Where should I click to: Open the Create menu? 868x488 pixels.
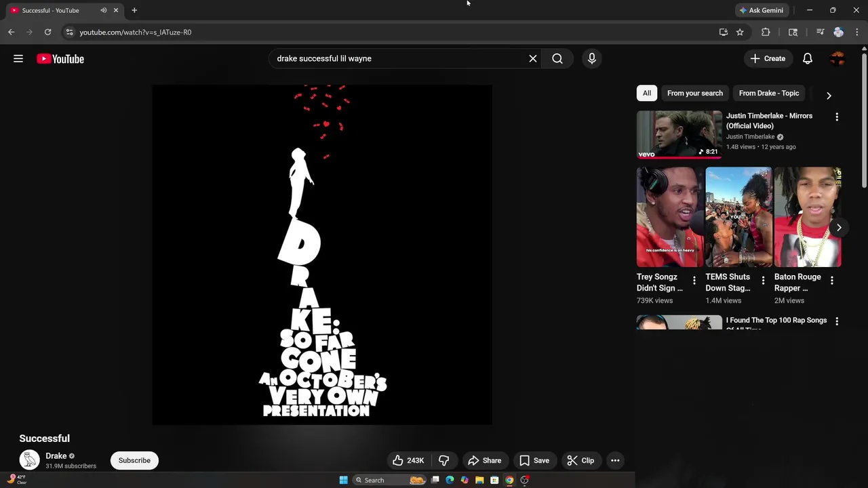point(768,58)
